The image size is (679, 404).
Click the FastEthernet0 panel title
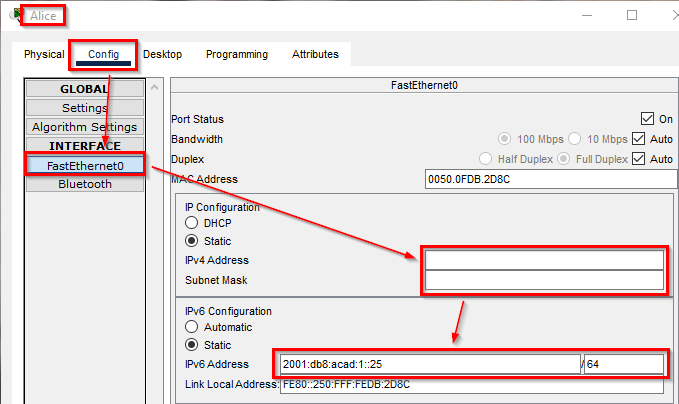point(424,85)
